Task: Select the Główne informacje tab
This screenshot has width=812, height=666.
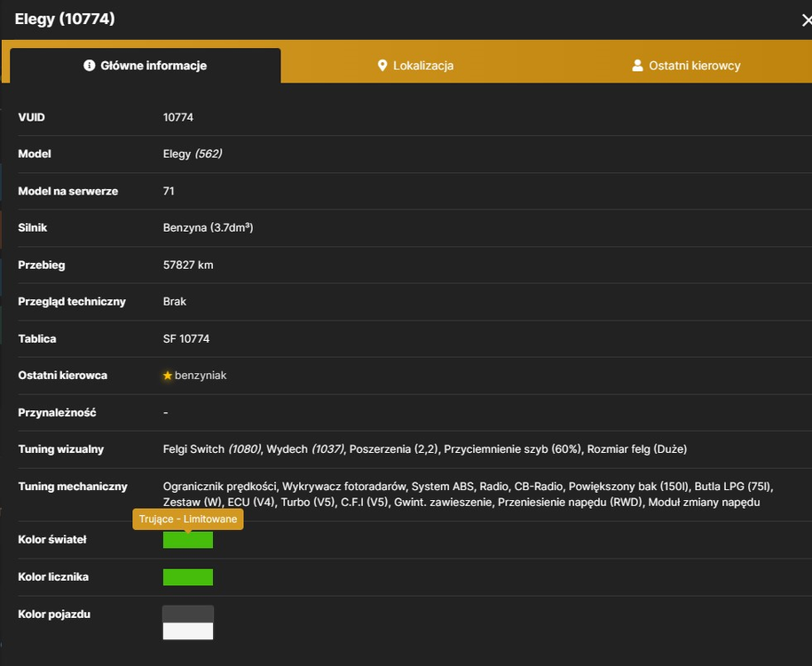Action: coord(146,66)
